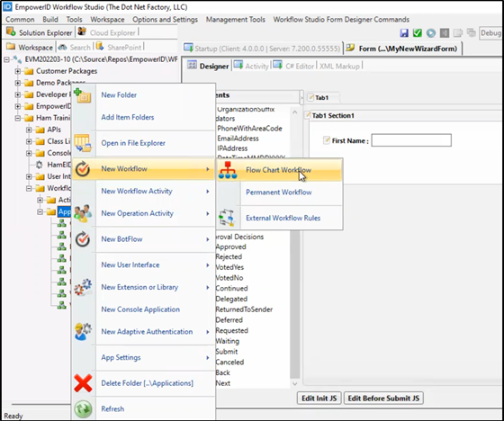Click the blue play toolbar icon
504x421 pixels.
(431, 32)
